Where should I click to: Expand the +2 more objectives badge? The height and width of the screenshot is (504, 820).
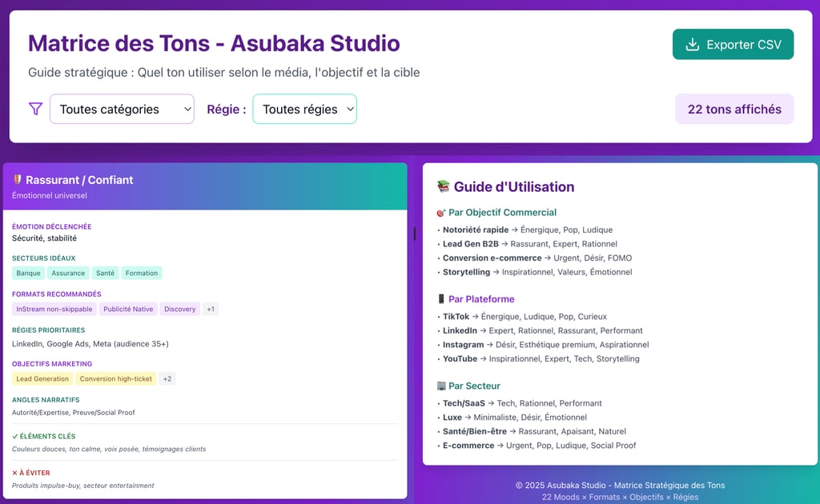coord(167,378)
